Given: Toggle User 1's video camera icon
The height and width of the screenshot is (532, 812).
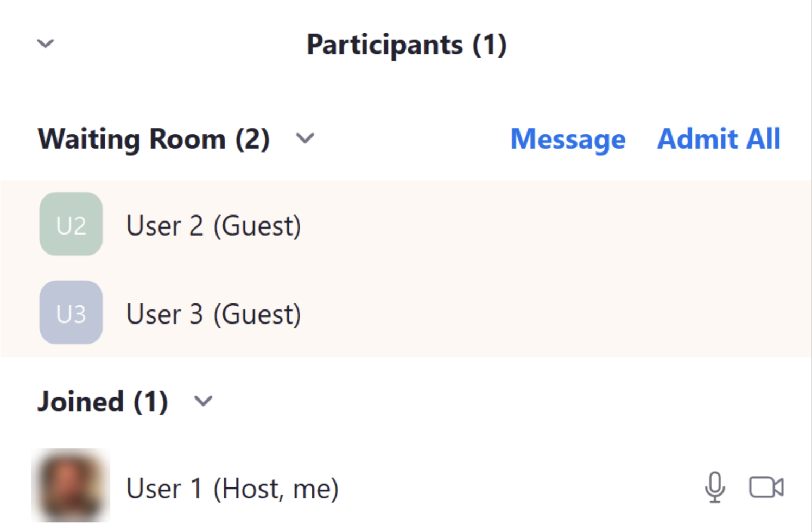Looking at the screenshot, I should coord(766,487).
